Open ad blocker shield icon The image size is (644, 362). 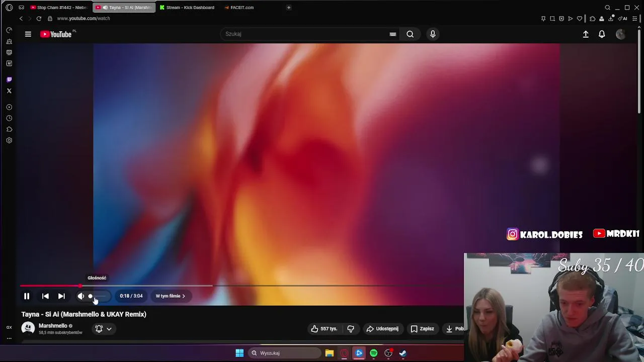[x=561, y=19]
